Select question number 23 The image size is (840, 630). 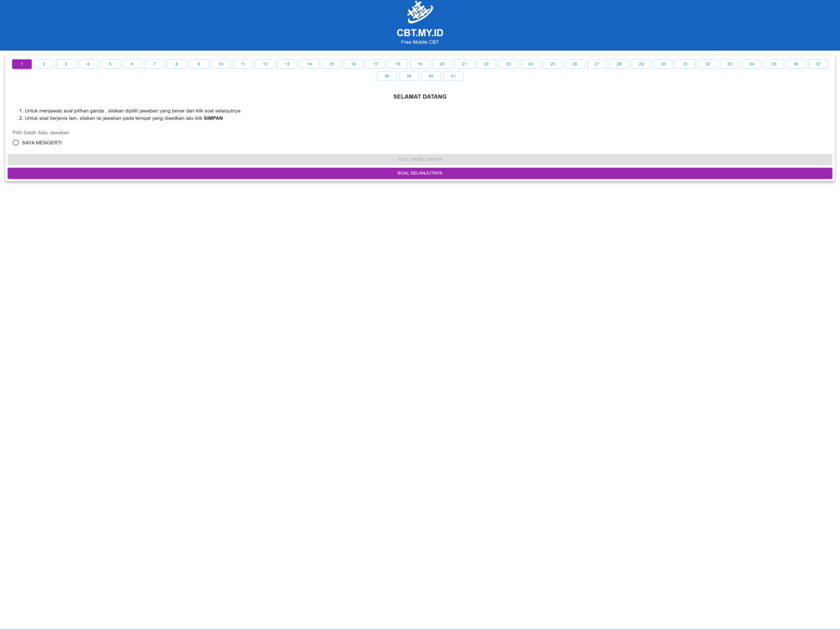coord(508,64)
